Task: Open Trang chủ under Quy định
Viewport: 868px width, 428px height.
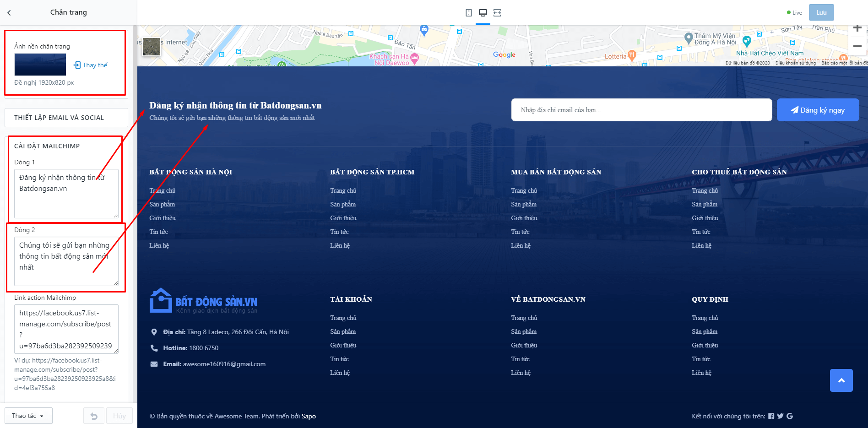Action: tap(705, 318)
